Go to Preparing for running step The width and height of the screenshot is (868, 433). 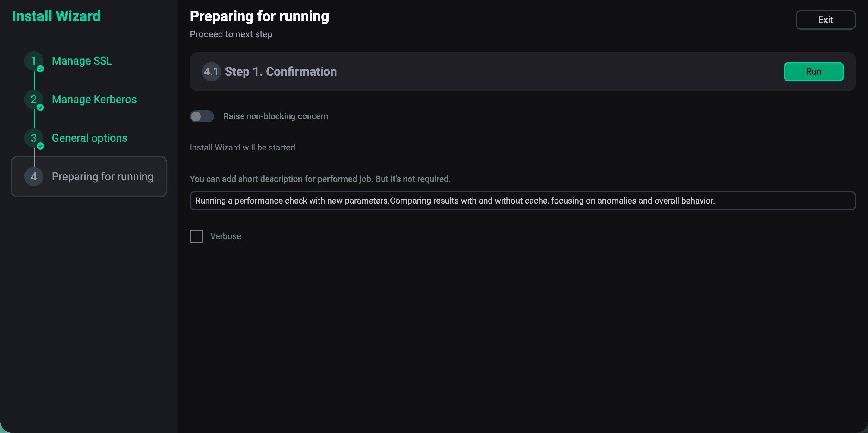tap(102, 176)
